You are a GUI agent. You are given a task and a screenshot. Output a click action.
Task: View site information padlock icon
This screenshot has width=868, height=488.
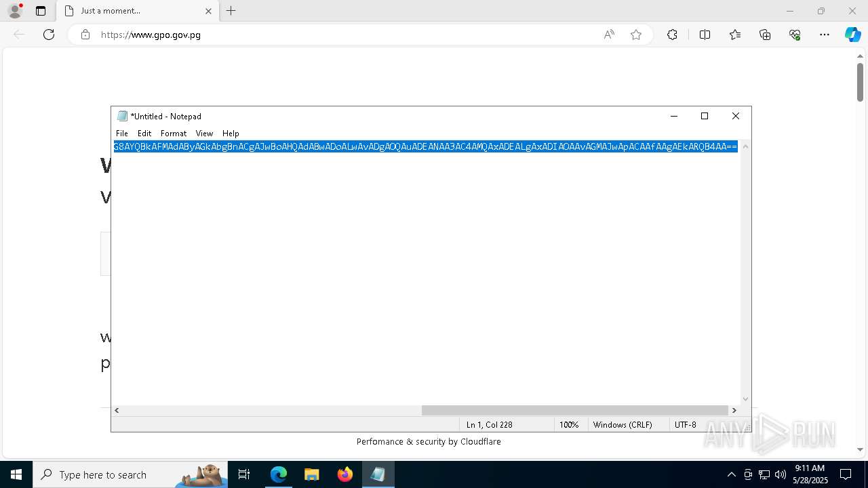[x=85, y=35]
